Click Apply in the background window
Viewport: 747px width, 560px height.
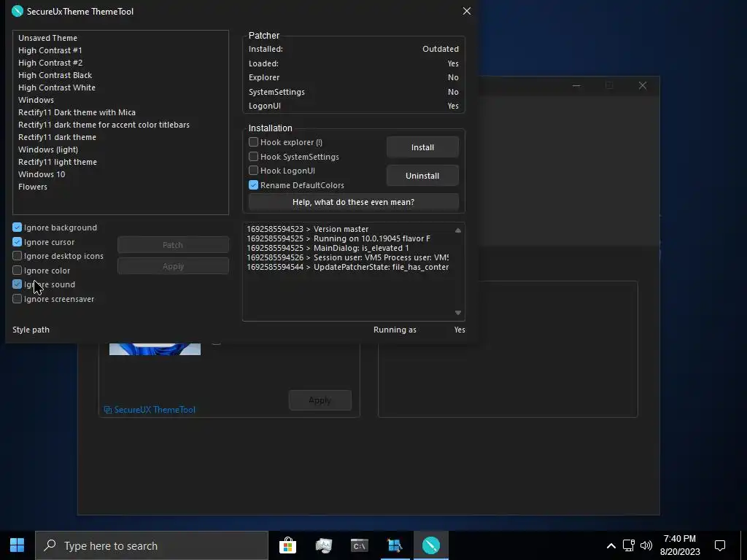click(x=320, y=400)
